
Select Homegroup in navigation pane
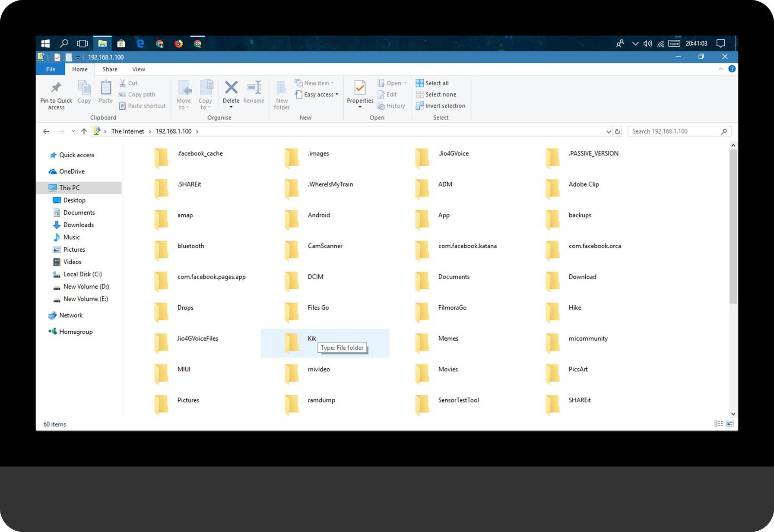[76, 332]
